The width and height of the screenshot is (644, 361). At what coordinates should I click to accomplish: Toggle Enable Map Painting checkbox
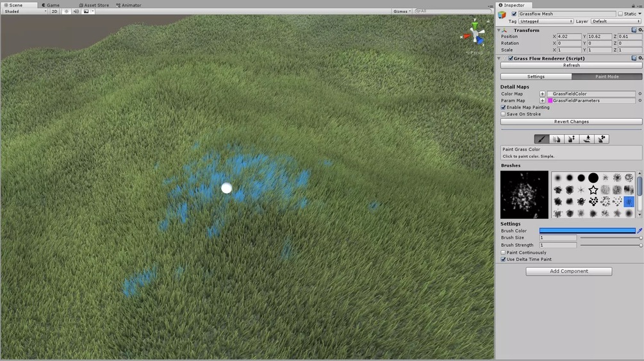click(503, 107)
